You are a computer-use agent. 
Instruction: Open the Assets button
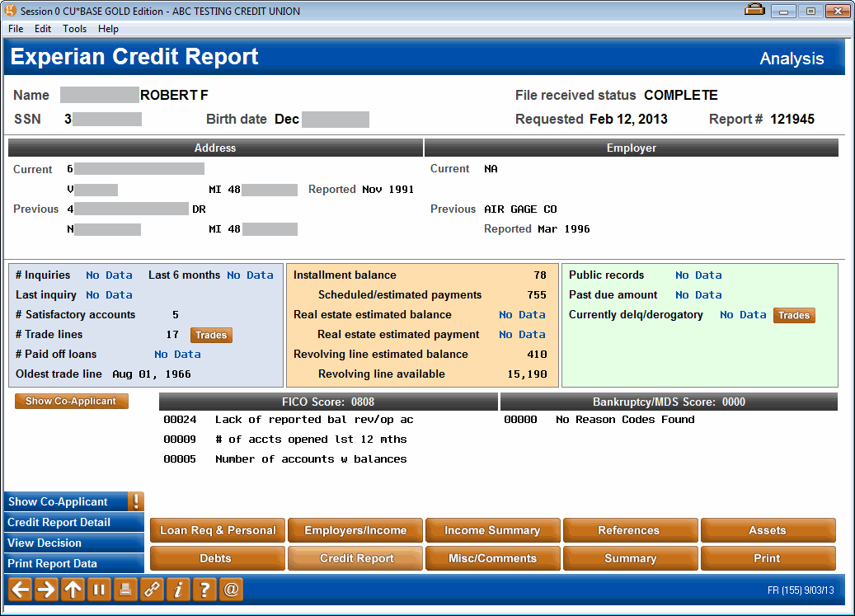coord(768,530)
